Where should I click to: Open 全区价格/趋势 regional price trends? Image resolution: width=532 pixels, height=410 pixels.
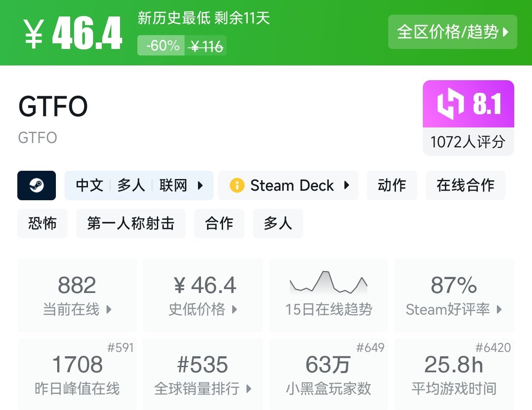(x=452, y=32)
